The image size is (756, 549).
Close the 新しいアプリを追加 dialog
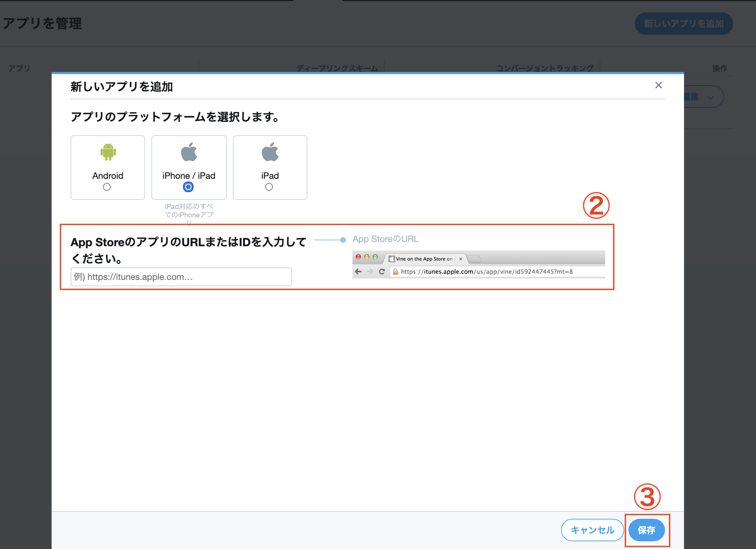click(658, 85)
